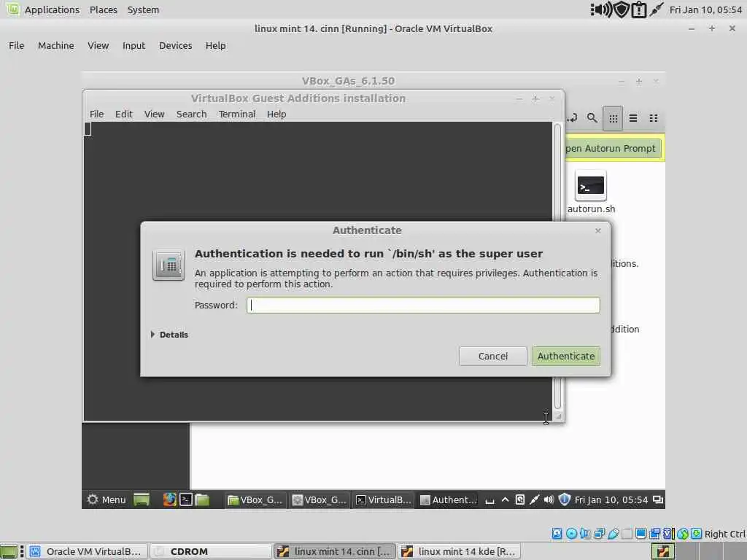Open host System menu
This screenshot has height=560, width=747.
[x=143, y=10]
